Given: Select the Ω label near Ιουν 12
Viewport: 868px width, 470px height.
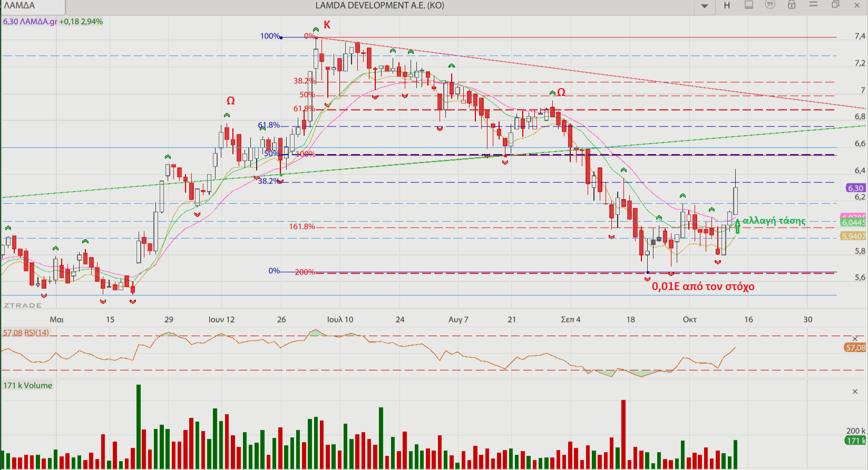Looking at the screenshot, I should pyautogui.click(x=231, y=101).
